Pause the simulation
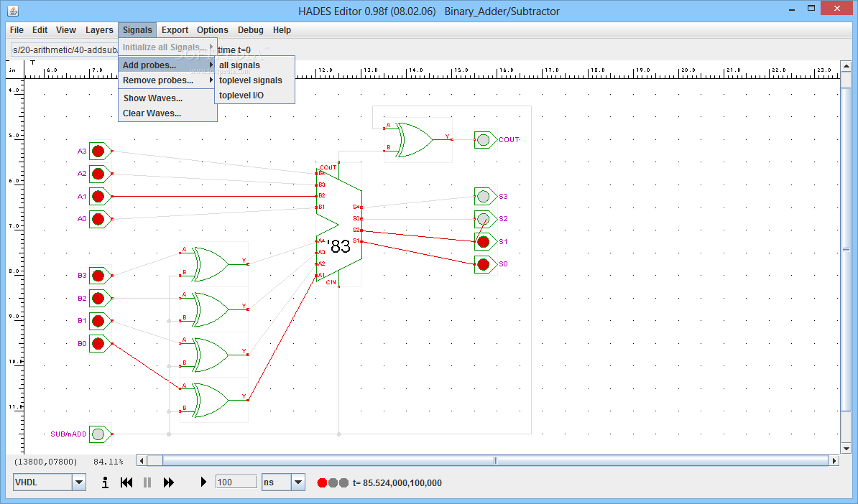Viewport: 858px width, 504px height. 147,482
